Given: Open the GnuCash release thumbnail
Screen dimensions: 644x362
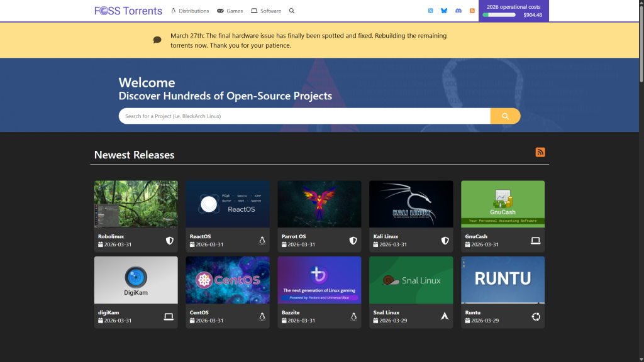Looking at the screenshot, I should click(502, 204).
